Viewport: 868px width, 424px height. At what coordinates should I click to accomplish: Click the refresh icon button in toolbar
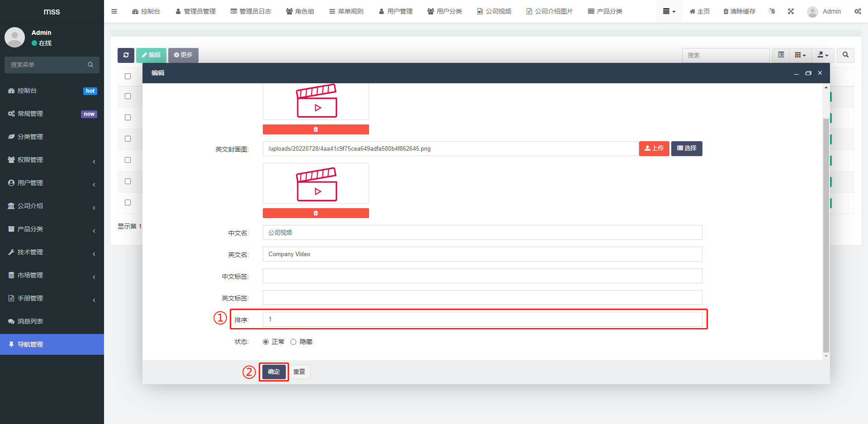coord(126,55)
